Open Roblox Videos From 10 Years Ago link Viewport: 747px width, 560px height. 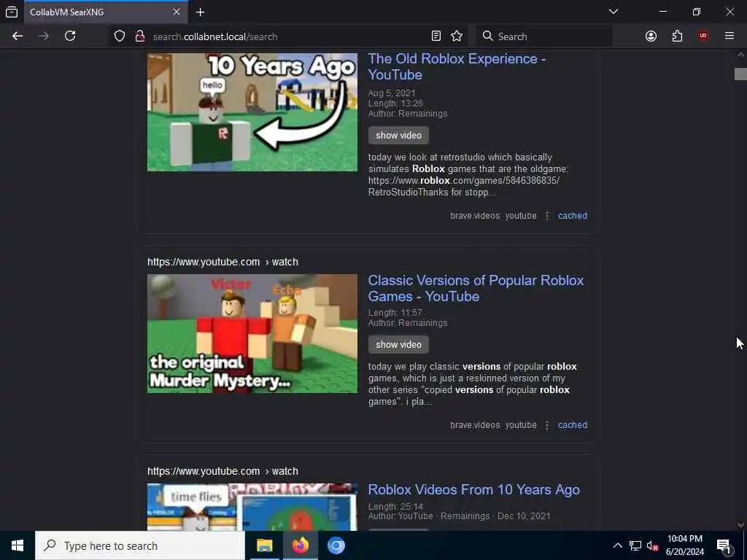click(x=474, y=490)
